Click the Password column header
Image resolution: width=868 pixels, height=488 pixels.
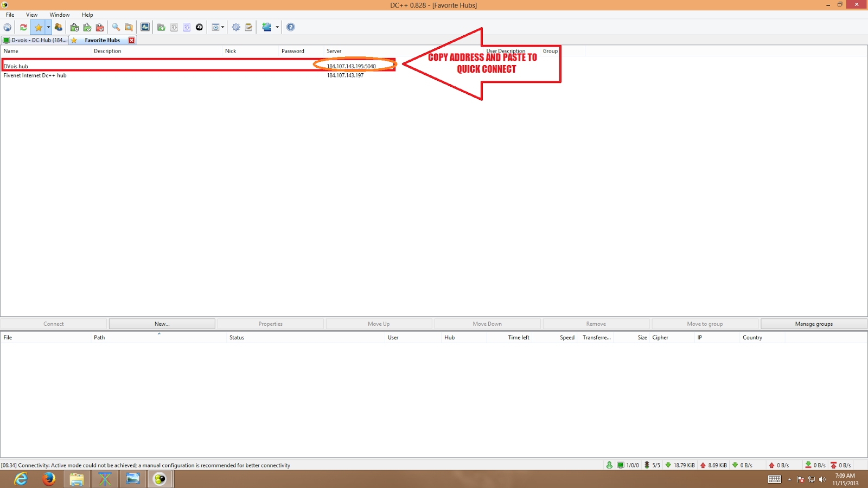coord(301,51)
